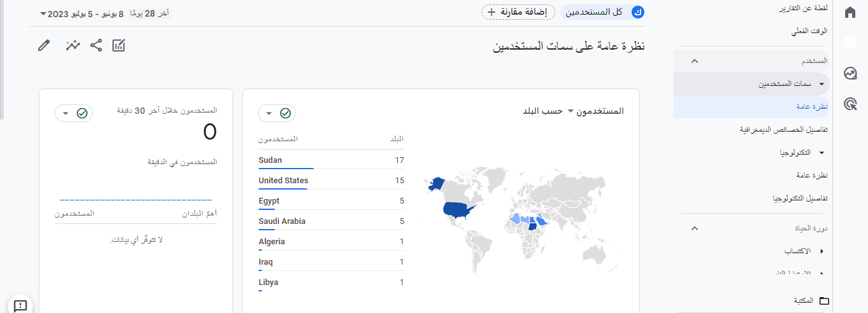Open status dropdown arrow on last-30-minutes card

65,114
